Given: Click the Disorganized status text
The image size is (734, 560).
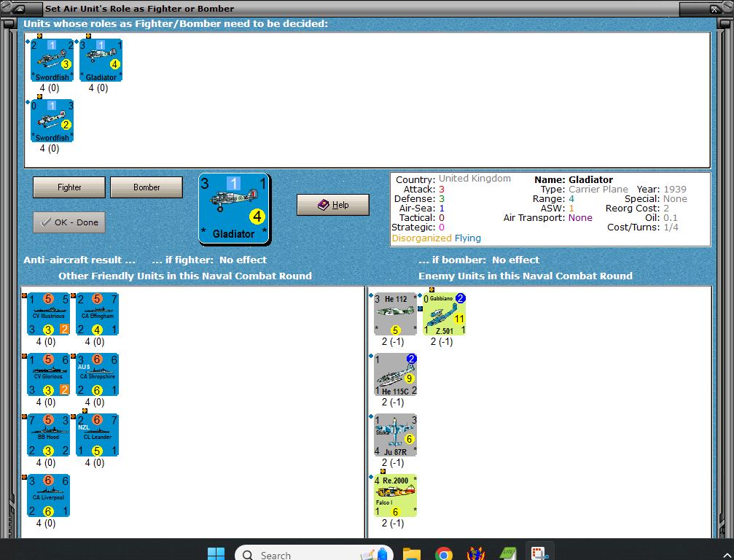Looking at the screenshot, I should (422, 238).
